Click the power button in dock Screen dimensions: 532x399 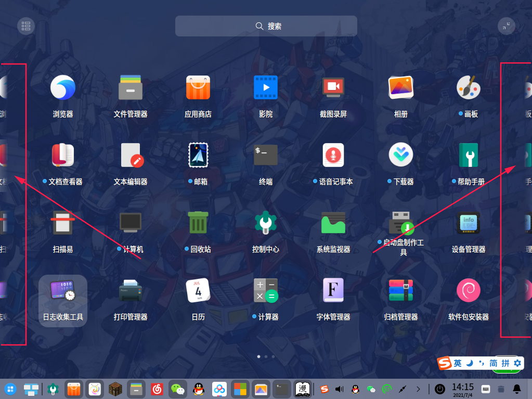[440, 389]
